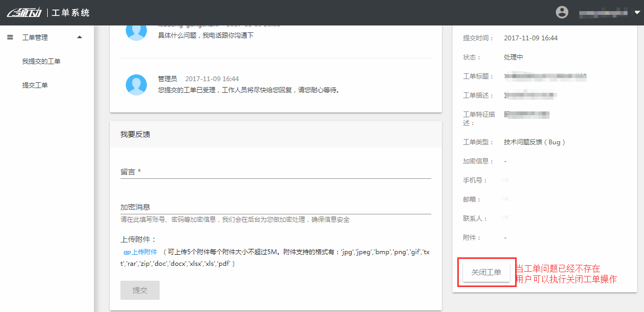Click the top comment's user avatar

pyautogui.click(x=136, y=31)
